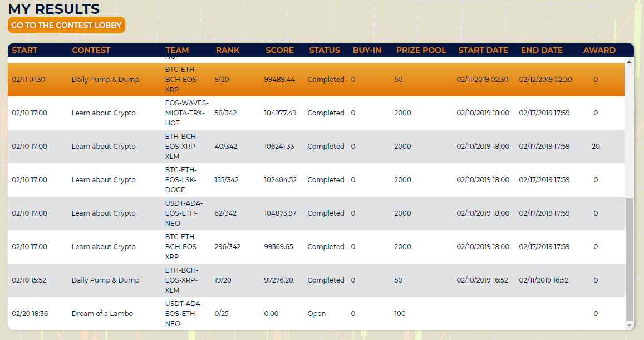
Task: Click the score 0.00
Action: (x=271, y=314)
